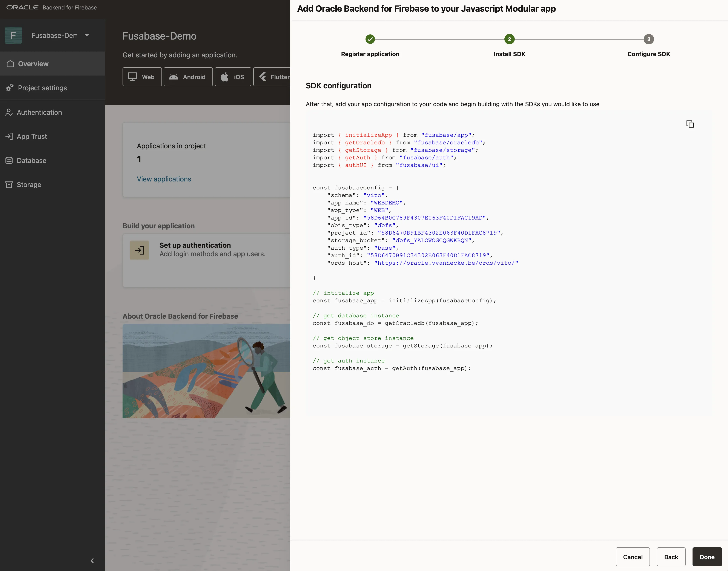This screenshot has width=728, height=571.
Task: Click the storage_bucket value in the code
Action: click(x=432, y=240)
